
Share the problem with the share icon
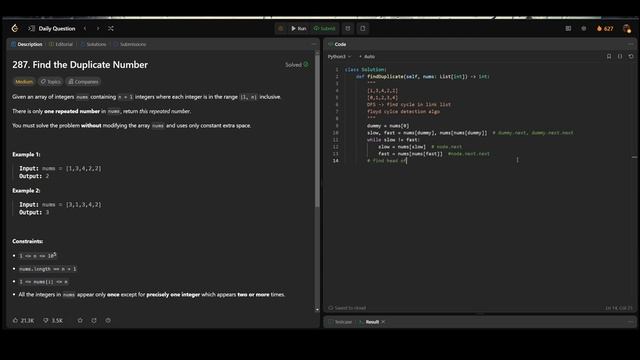point(94,320)
